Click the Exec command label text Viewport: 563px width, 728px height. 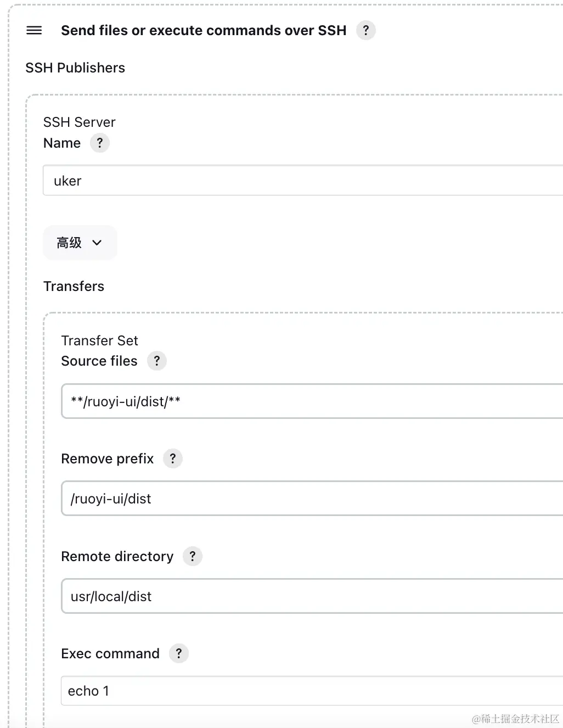tap(110, 653)
